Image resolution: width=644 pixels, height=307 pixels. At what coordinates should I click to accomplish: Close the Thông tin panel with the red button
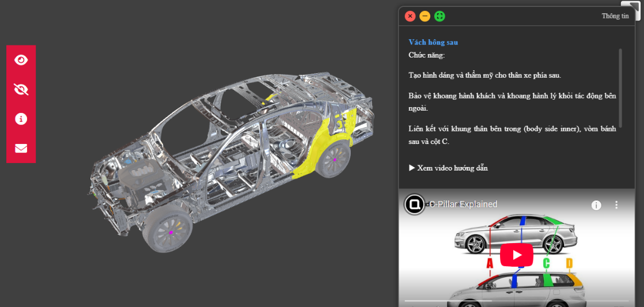coord(410,17)
